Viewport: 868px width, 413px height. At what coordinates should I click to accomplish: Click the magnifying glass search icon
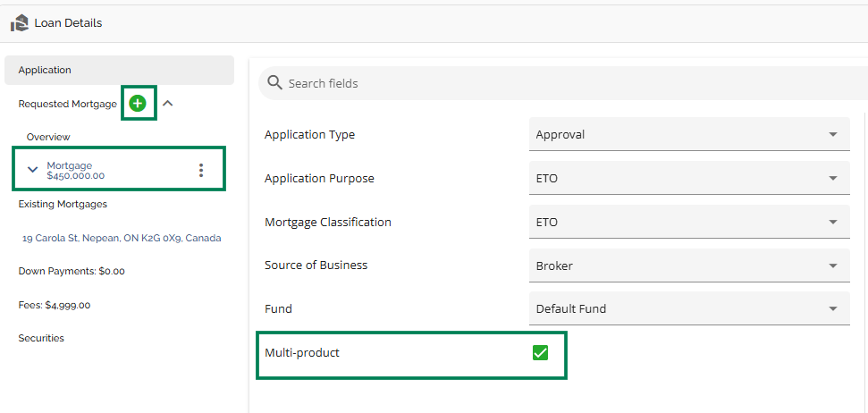(x=275, y=83)
